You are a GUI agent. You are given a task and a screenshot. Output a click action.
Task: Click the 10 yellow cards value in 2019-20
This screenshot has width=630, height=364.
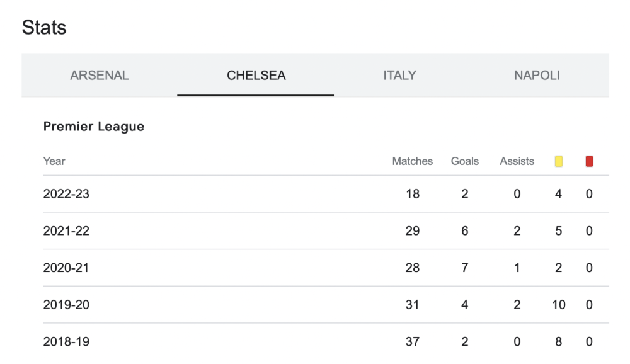click(x=558, y=305)
